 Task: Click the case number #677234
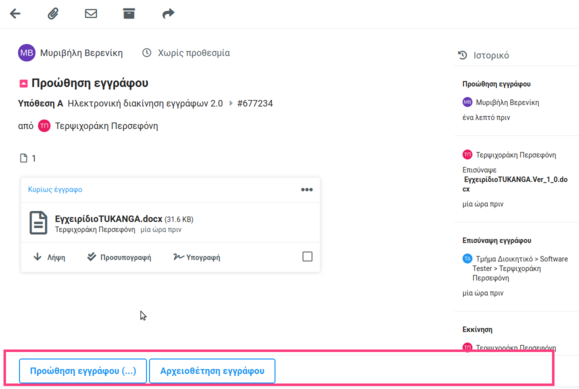255,103
